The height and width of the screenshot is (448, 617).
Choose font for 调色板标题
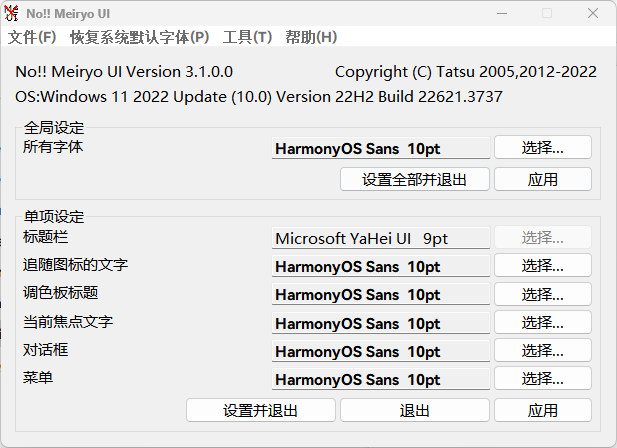coord(542,295)
